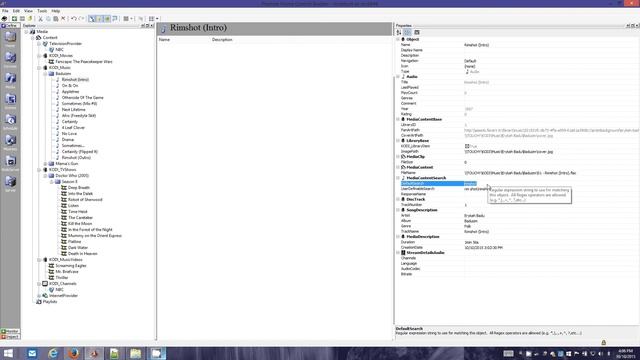Image resolution: width=640 pixels, height=360 pixels.
Task: Click the taskbar clock
Action: tap(625, 353)
